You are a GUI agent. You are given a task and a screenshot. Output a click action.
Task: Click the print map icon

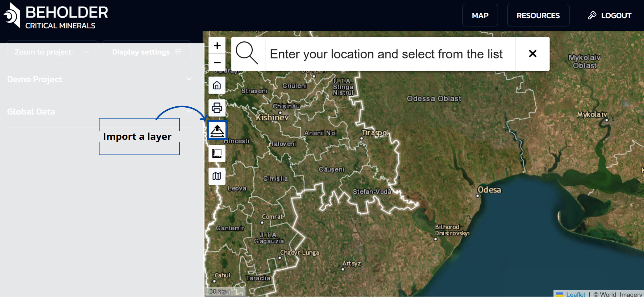pos(217,108)
